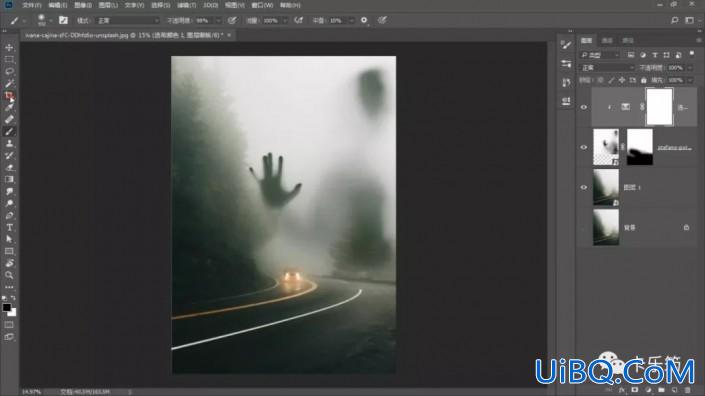705x396 pixels.
Task: Select the Eyedropper tool
Action: point(9,107)
